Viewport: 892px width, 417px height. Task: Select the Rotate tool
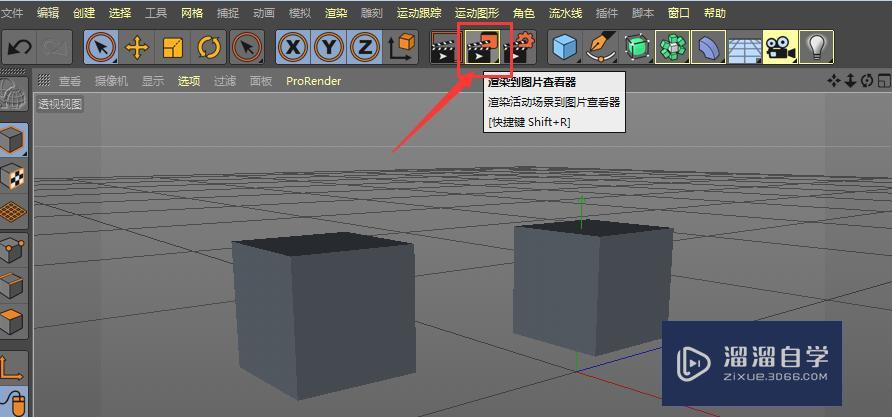(x=208, y=47)
